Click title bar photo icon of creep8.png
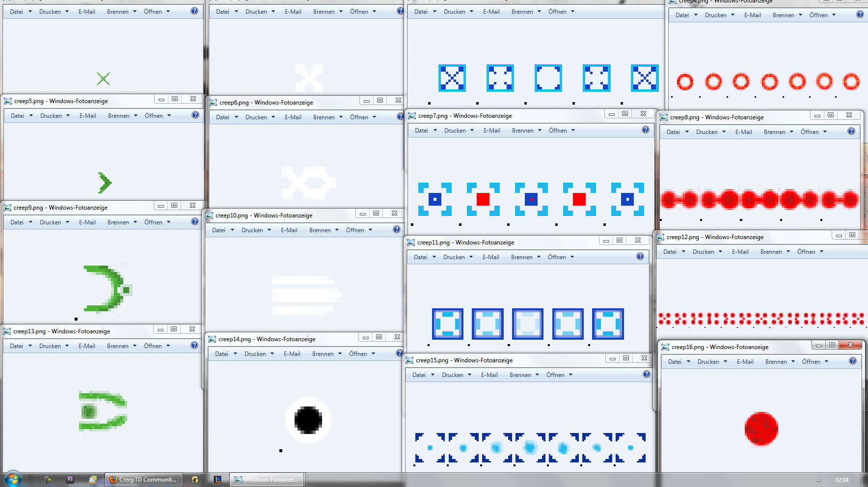Screen dimensions: 868x487 (x=664, y=117)
